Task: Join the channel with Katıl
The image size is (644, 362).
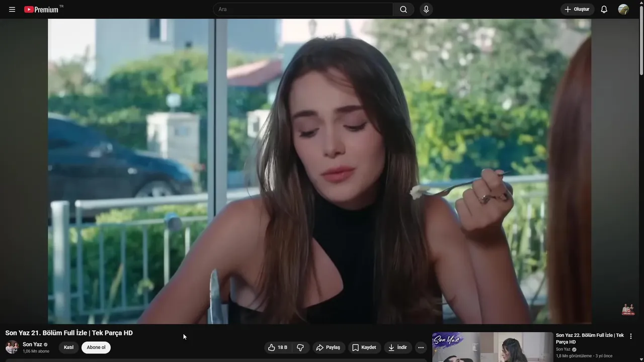Action: pos(68,347)
